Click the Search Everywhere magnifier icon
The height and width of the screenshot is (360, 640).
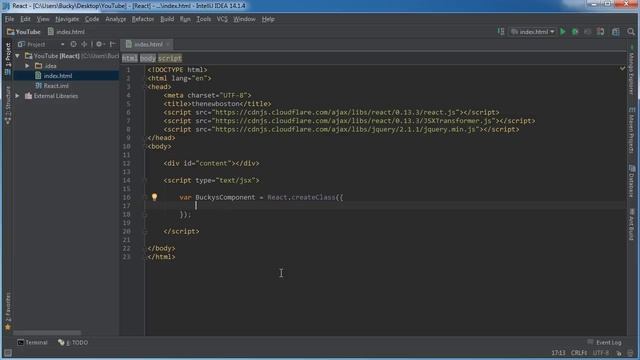point(631,31)
